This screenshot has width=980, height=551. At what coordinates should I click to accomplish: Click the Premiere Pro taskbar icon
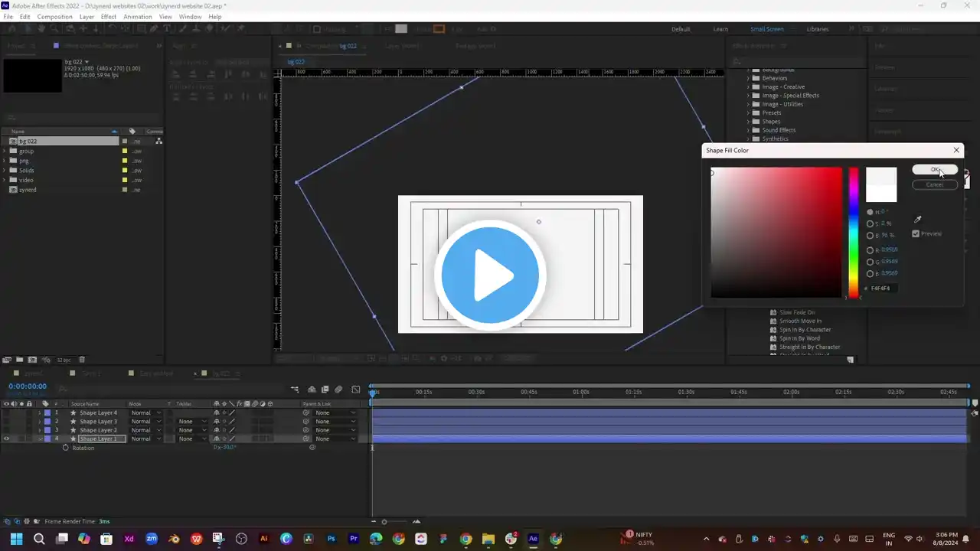point(354,539)
